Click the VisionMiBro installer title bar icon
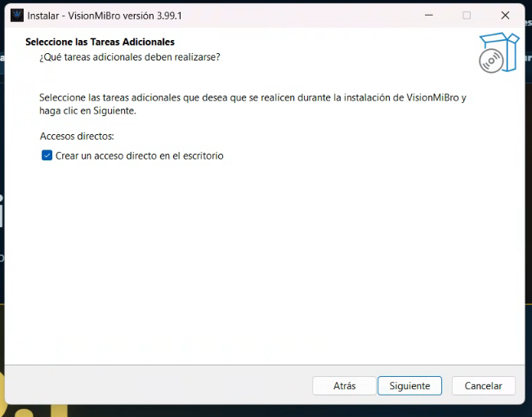 [17, 16]
